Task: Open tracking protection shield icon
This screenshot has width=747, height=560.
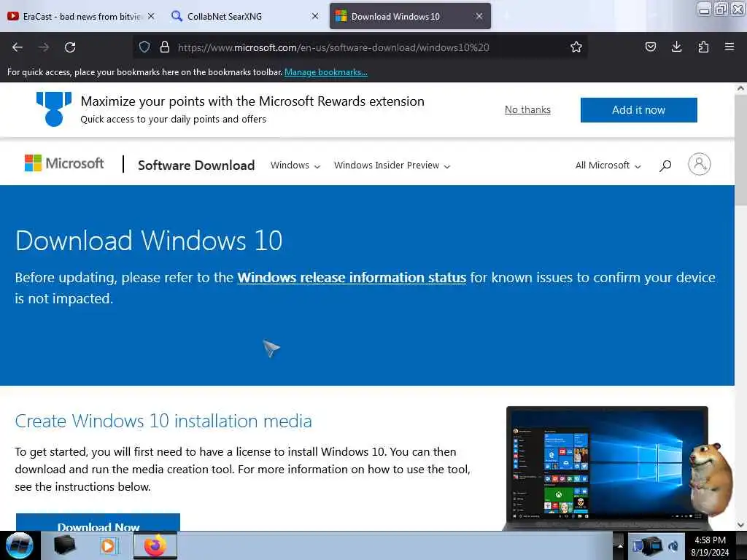Action: 144,47
